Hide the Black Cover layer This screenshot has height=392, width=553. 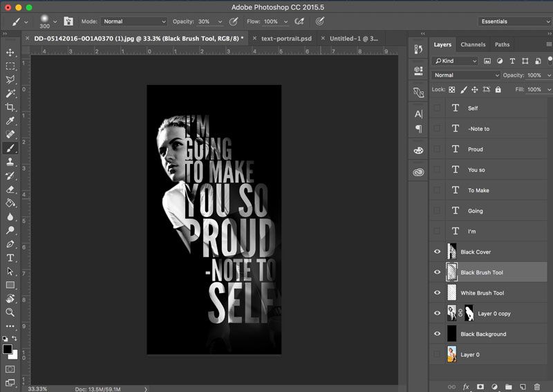pos(437,252)
